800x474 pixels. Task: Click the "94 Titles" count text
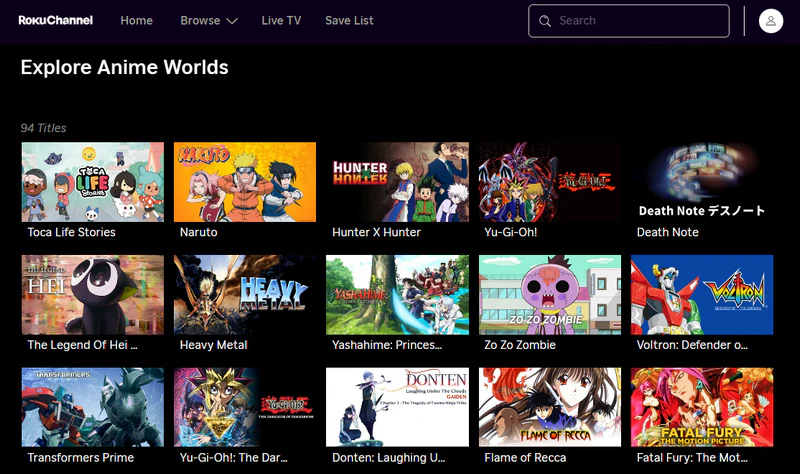point(43,128)
